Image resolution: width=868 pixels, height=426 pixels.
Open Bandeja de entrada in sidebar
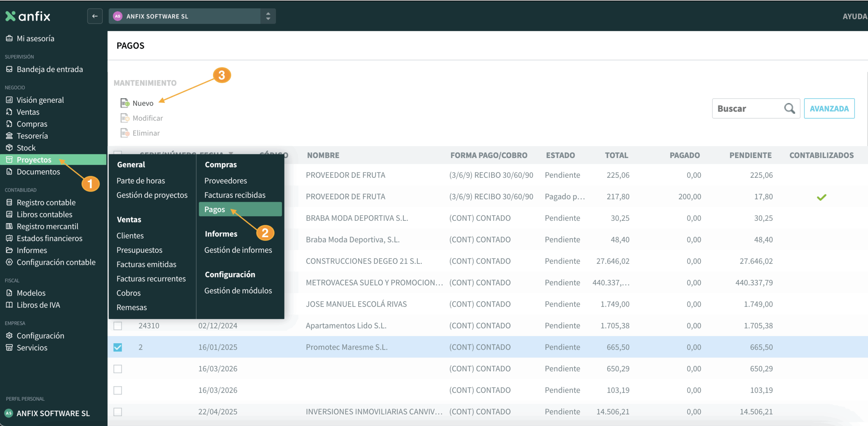(x=50, y=69)
